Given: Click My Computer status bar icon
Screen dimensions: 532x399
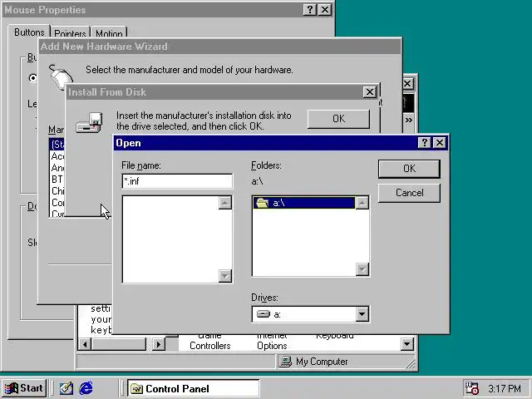Looking at the screenshot, I should 285,362.
